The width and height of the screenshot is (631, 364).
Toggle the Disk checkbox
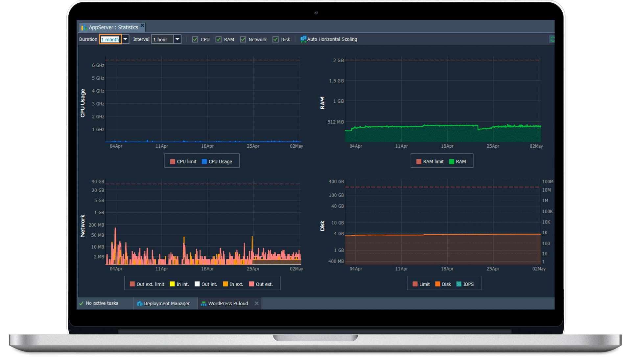[x=276, y=39]
